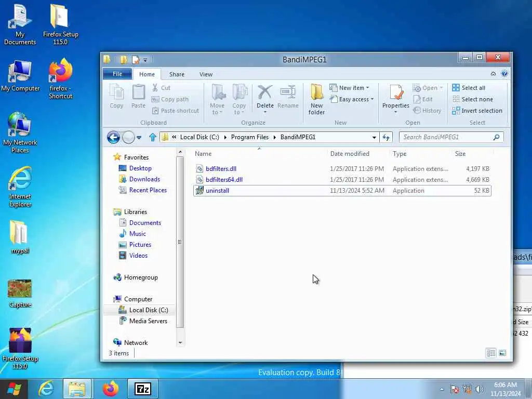Screen dimensions: 532x399
Task: Open My Computer desktop icon
Action: pos(20,76)
